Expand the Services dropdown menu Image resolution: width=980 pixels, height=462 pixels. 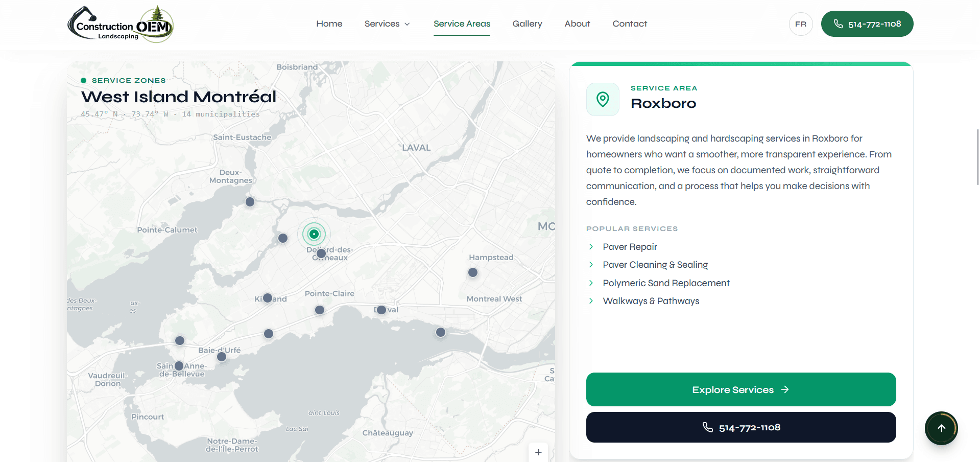387,24
